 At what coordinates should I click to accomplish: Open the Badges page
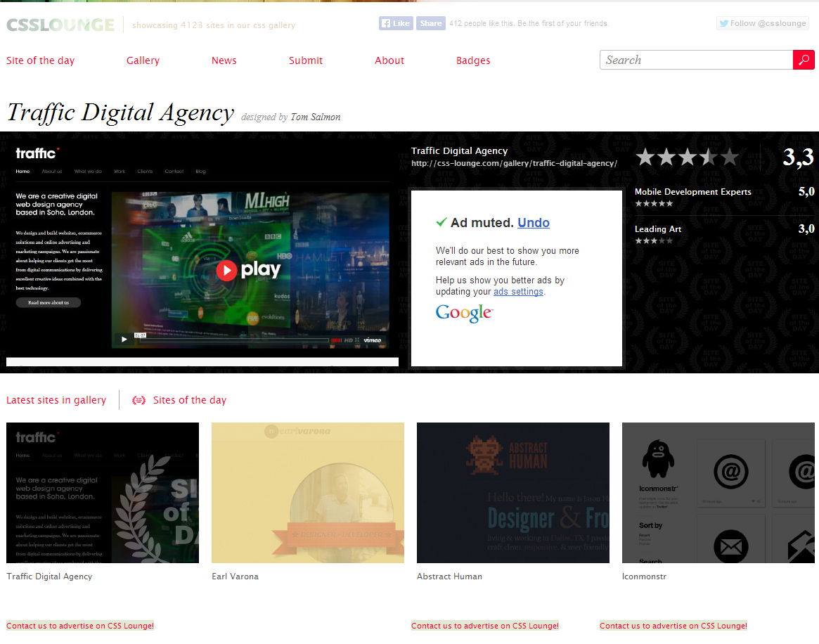[x=473, y=60]
